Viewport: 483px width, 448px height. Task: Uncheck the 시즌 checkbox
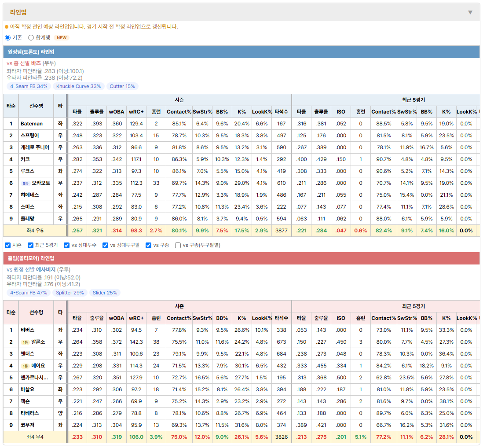coord(8,245)
